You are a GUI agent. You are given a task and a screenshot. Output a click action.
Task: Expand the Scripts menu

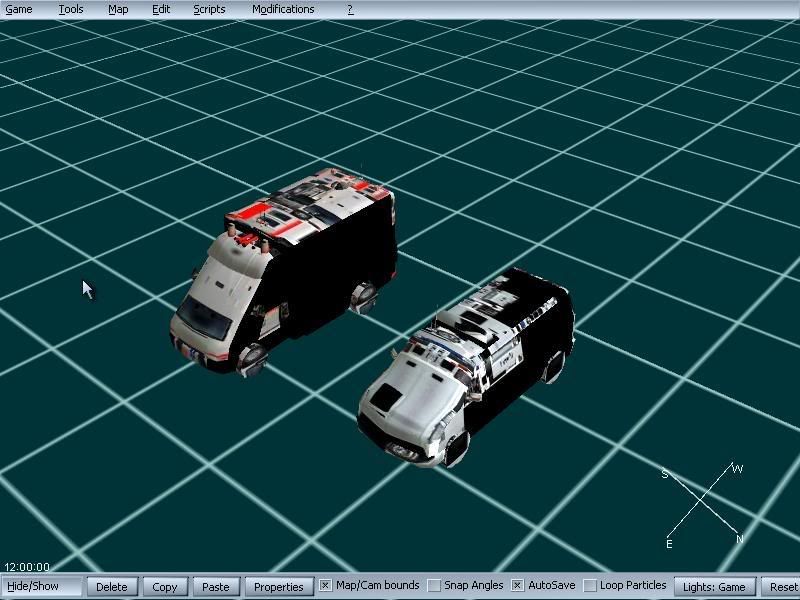[209, 9]
